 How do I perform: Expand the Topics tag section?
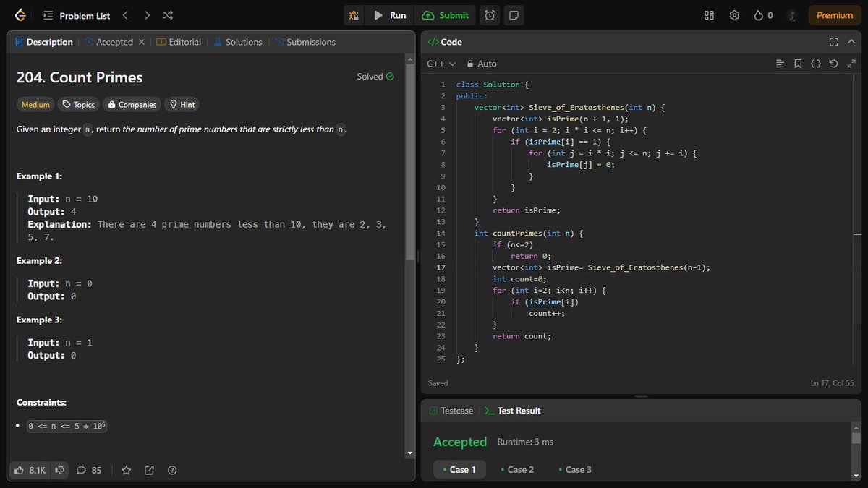[78, 105]
